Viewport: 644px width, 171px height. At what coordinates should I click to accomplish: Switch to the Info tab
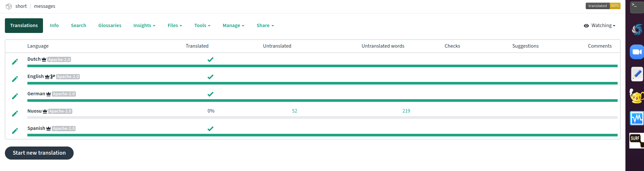pos(54,25)
